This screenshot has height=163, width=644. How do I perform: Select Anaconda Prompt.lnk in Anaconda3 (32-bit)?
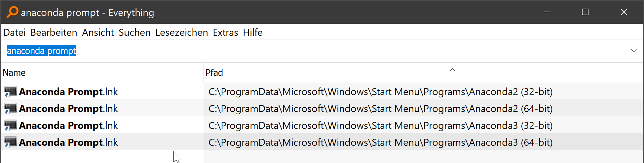[68, 126]
